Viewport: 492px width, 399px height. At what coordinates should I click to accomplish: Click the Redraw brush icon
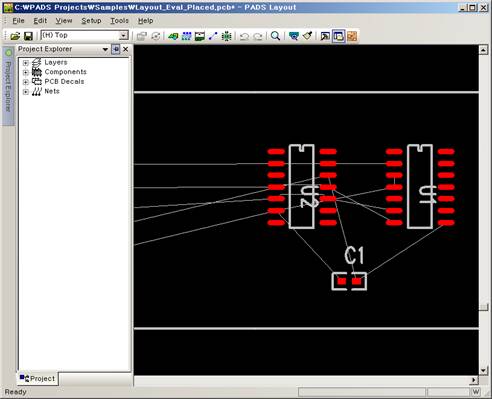[x=307, y=36]
